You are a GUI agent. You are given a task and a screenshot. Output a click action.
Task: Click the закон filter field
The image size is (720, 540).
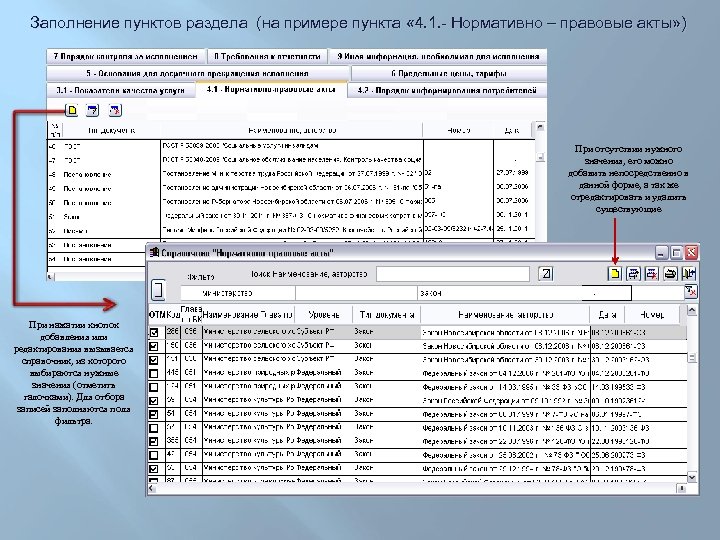pyautogui.click(x=500, y=293)
